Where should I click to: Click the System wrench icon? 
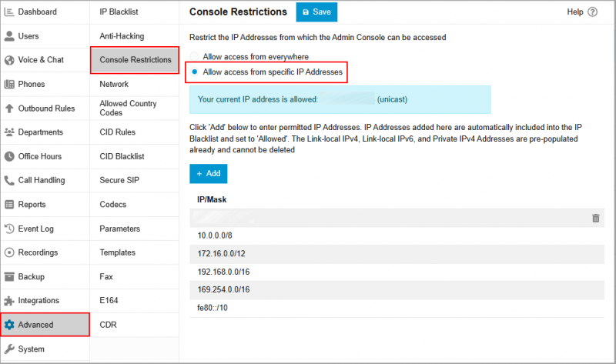(x=9, y=349)
